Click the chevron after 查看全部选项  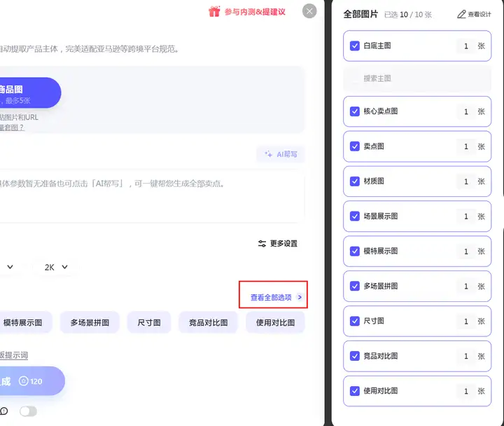coord(300,297)
